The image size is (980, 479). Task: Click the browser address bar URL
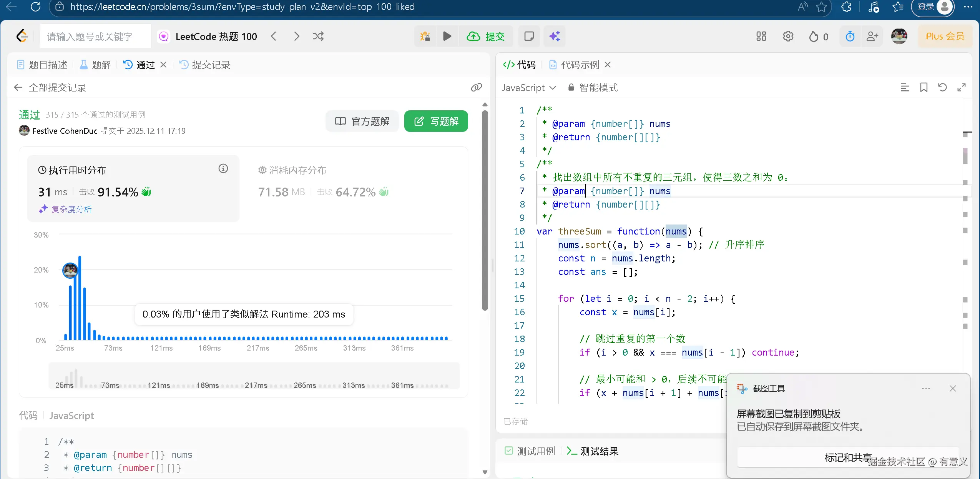pos(242,7)
